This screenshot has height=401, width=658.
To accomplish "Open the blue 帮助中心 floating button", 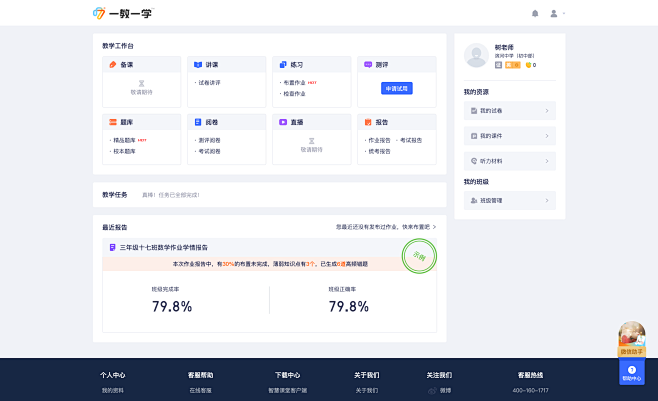I will 632,372.
